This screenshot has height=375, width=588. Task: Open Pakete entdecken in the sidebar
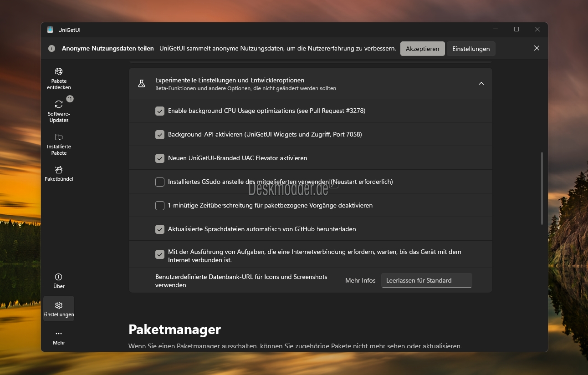tap(59, 78)
